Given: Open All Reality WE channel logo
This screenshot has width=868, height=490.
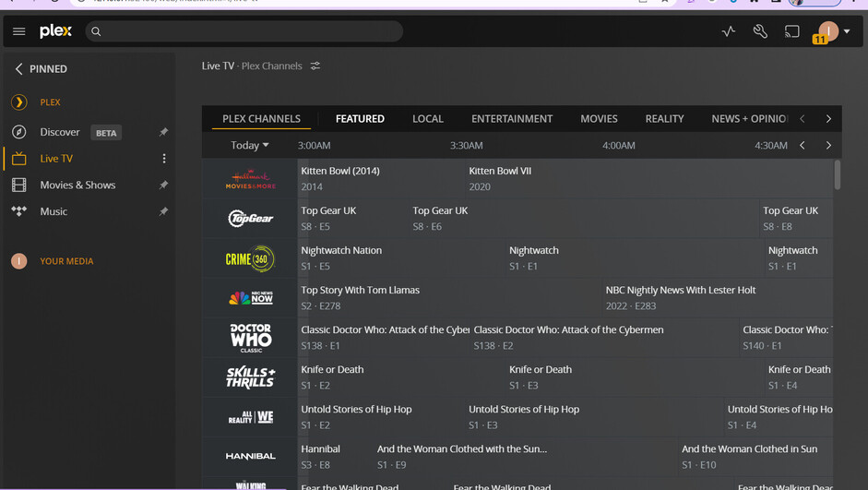Looking at the screenshot, I should point(250,417).
